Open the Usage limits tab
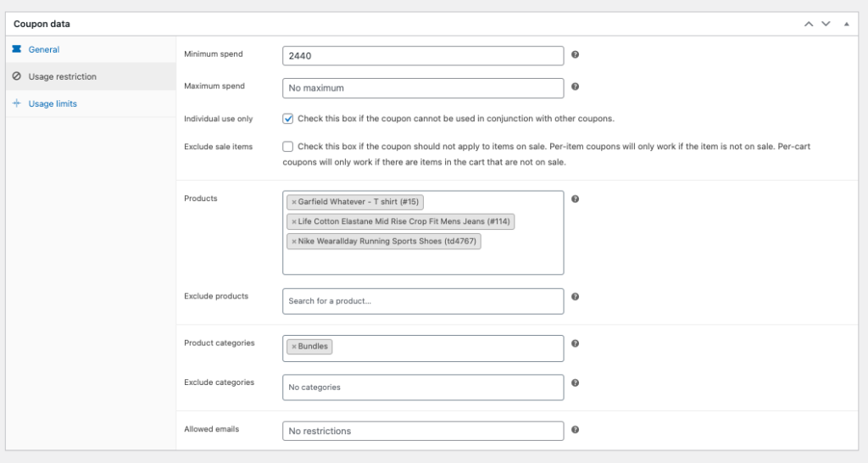The width and height of the screenshot is (868, 463). point(53,103)
